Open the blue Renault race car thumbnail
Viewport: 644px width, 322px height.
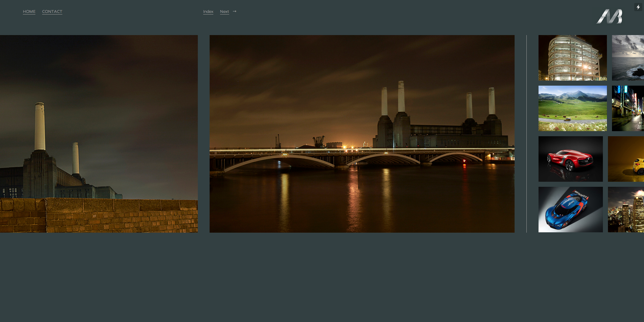[570, 209]
